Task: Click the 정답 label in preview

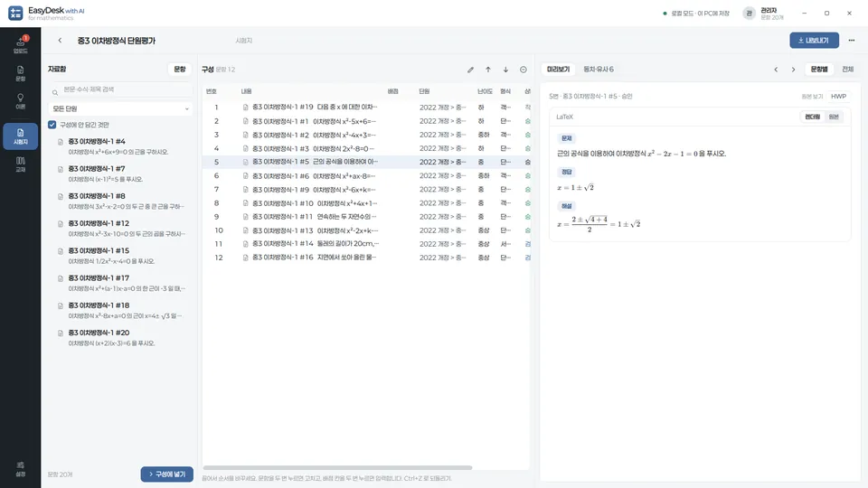Action: point(566,172)
